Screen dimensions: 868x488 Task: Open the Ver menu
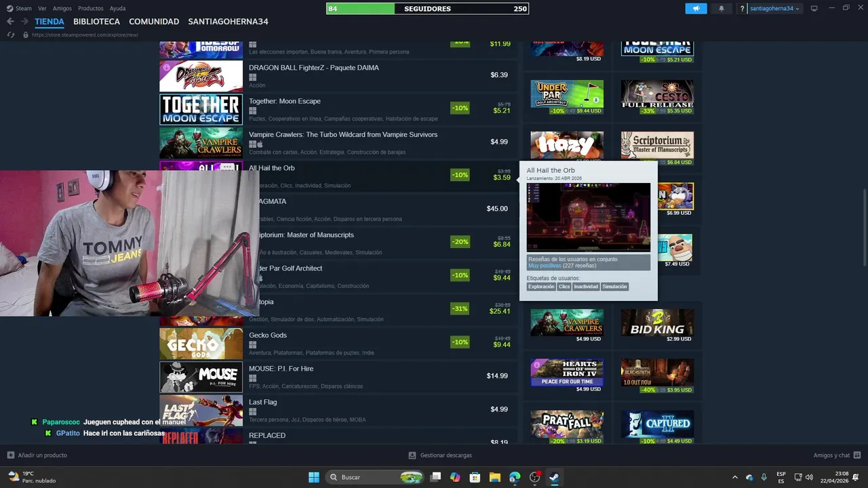coord(42,8)
